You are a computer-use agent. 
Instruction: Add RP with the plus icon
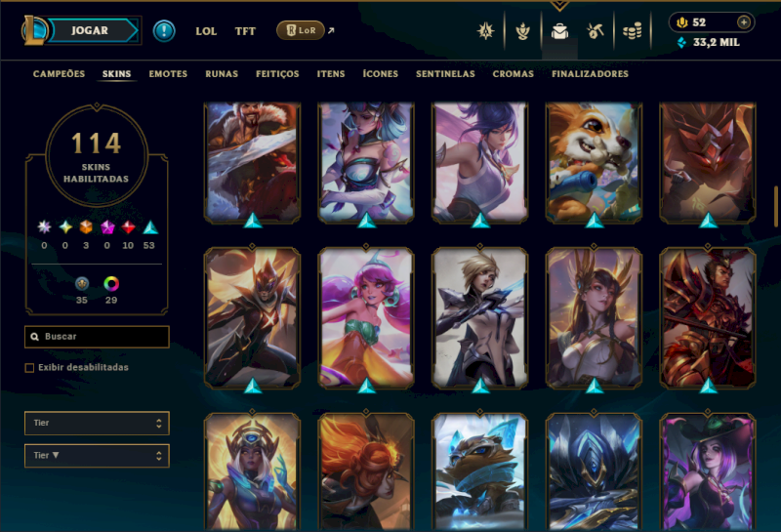point(744,22)
